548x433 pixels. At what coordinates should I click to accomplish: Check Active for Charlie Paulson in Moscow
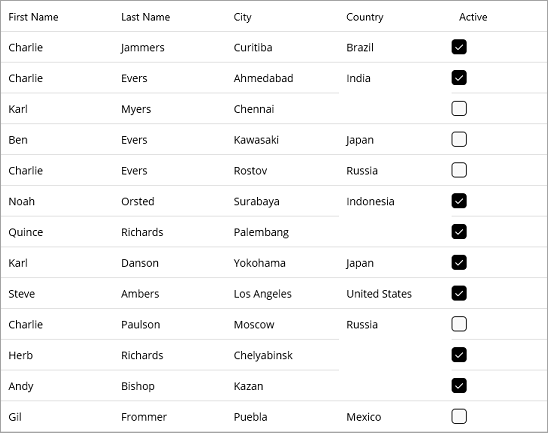459,324
